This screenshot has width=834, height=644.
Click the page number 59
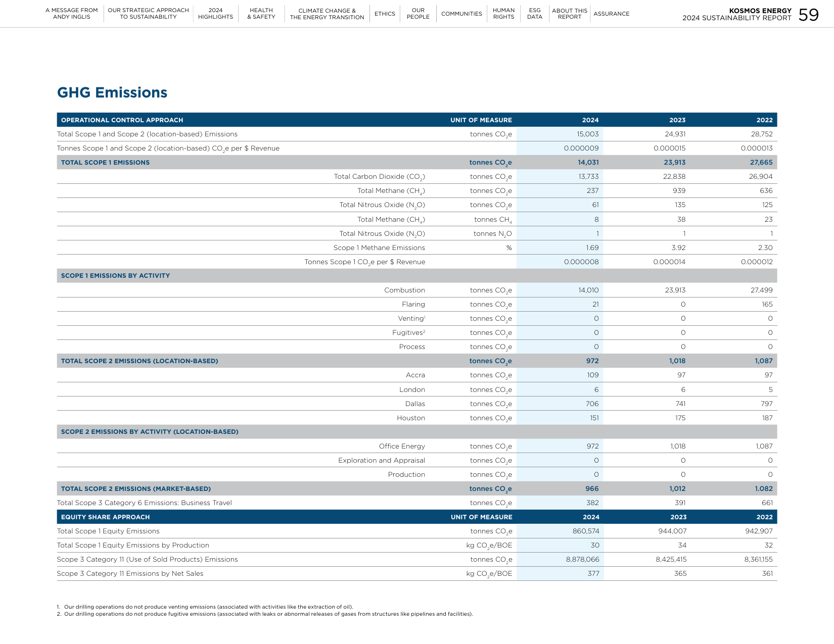[809, 15]
